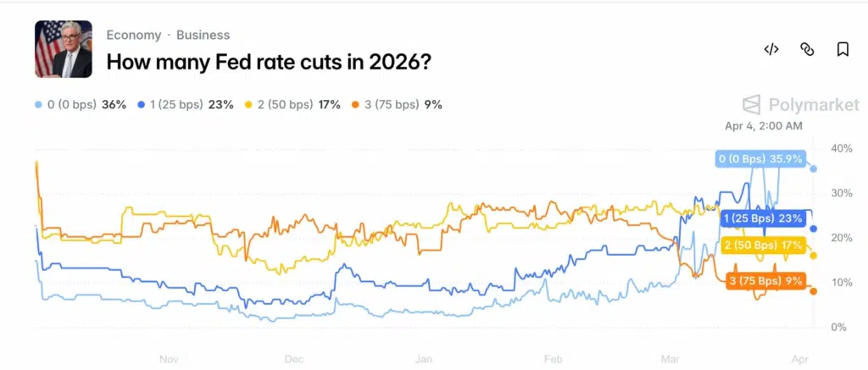Viewport: 868px width, 370px height.
Task: Bookmark this Fed rate cuts market
Action: point(843,49)
